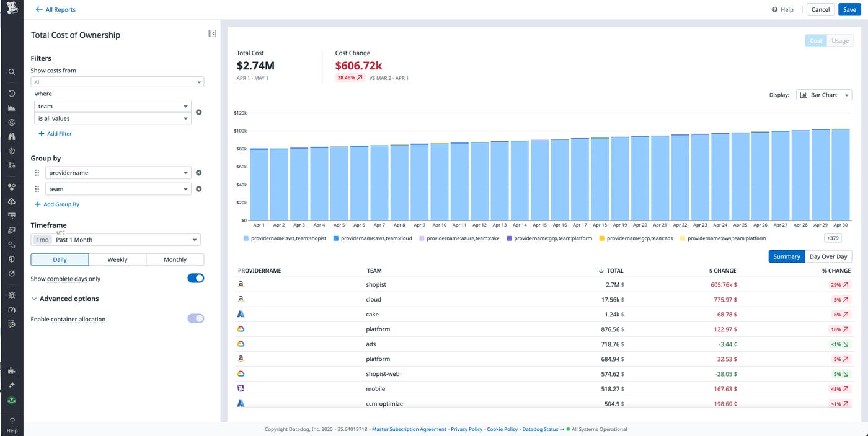Switch the chart to Usage view

coord(839,41)
